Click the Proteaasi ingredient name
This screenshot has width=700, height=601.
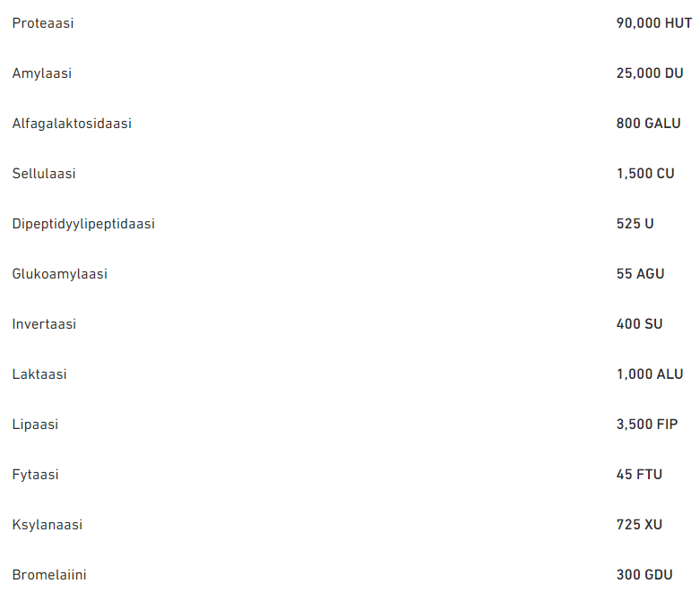[x=43, y=23]
